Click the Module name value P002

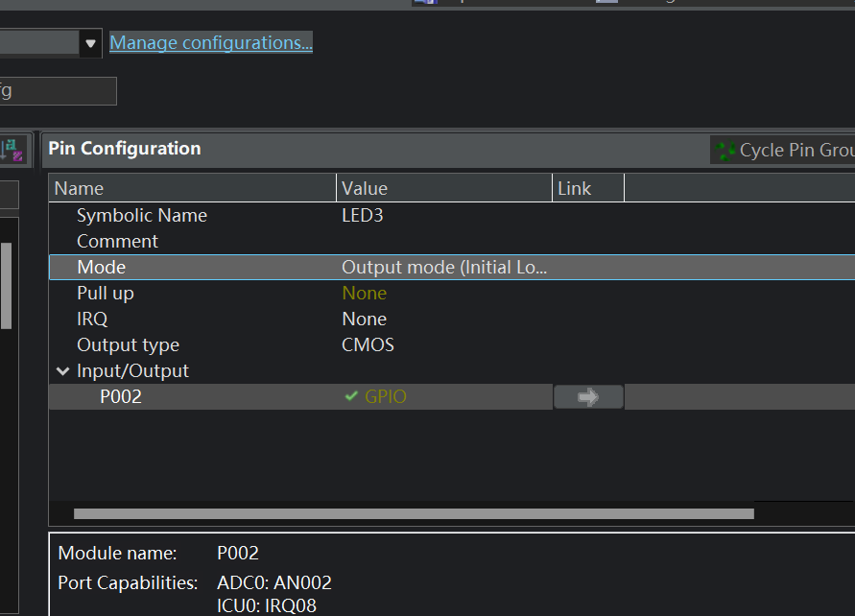(x=238, y=554)
